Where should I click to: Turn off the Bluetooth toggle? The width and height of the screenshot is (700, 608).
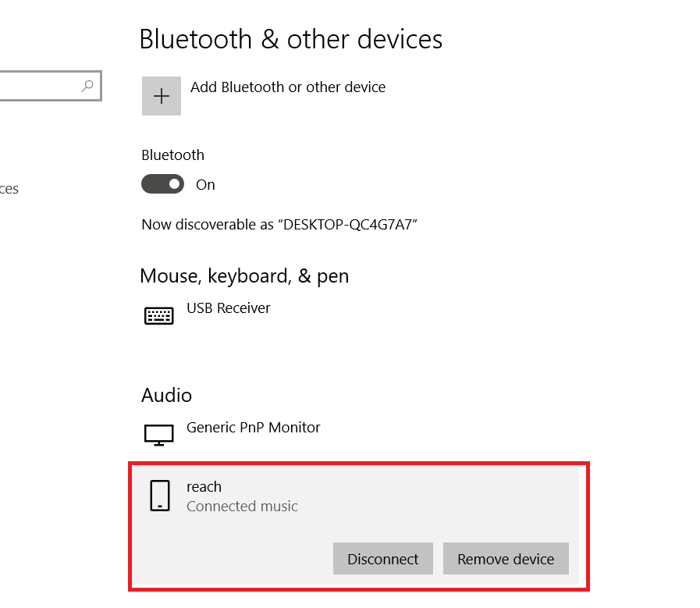pos(162,184)
